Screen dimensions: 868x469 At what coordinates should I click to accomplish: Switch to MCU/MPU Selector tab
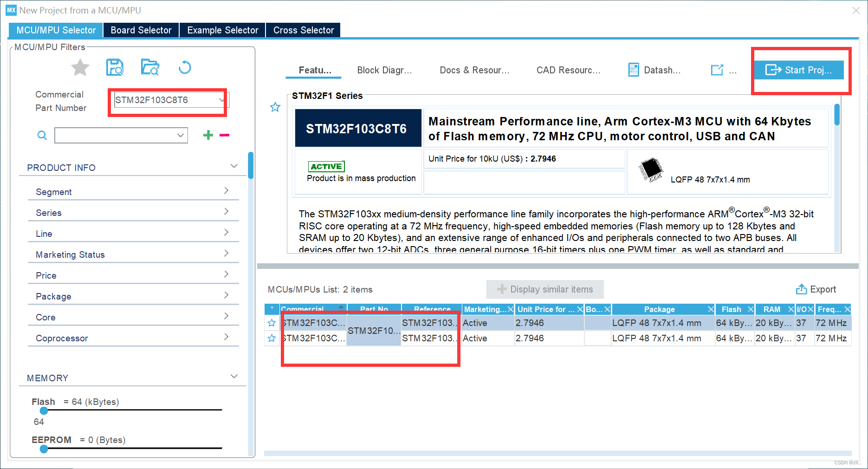56,30
